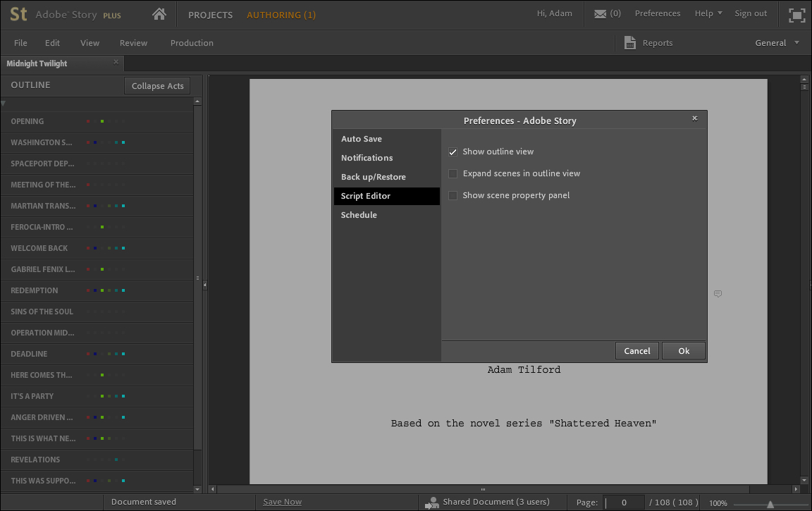Viewport: 812px width, 511px height.
Task: Click the comment bubble icon beside page
Action: point(718,293)
